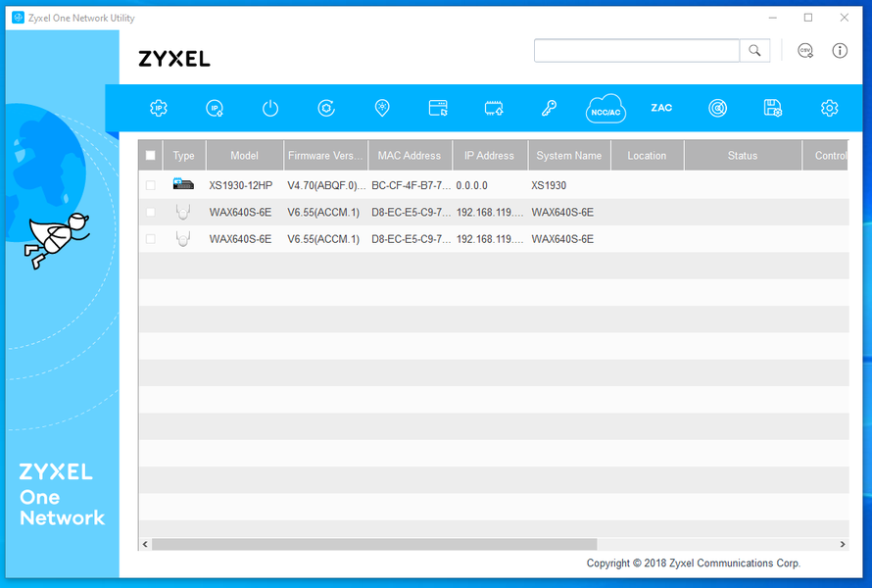Sort by the Model column header
The height and width of the screenshot is (588, 872).
(245, 156)
